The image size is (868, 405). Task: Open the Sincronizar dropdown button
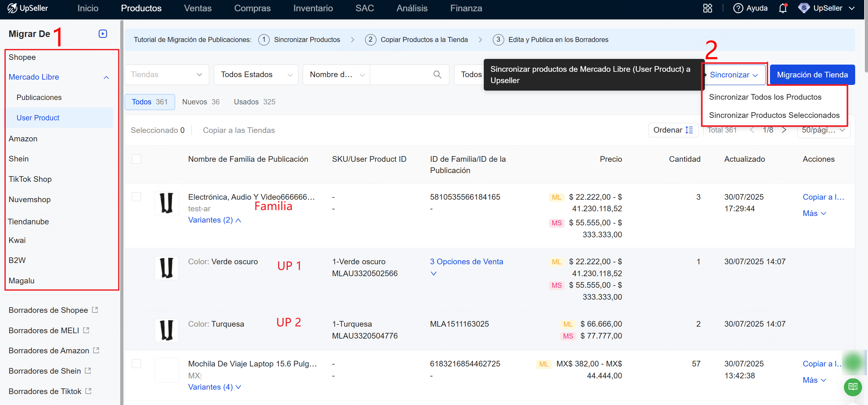pos(734,75)
